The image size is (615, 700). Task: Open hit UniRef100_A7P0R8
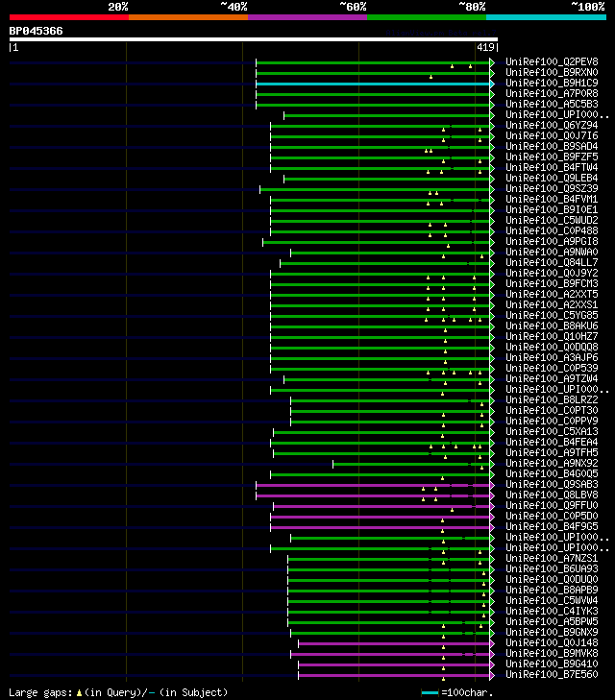pyautogui.click(x=552, y=93)
